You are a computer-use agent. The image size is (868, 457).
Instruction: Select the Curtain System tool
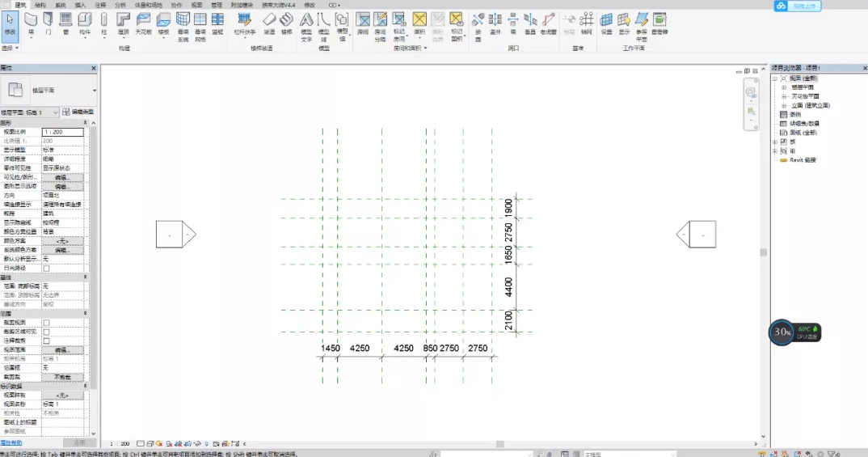pos(183,26)
